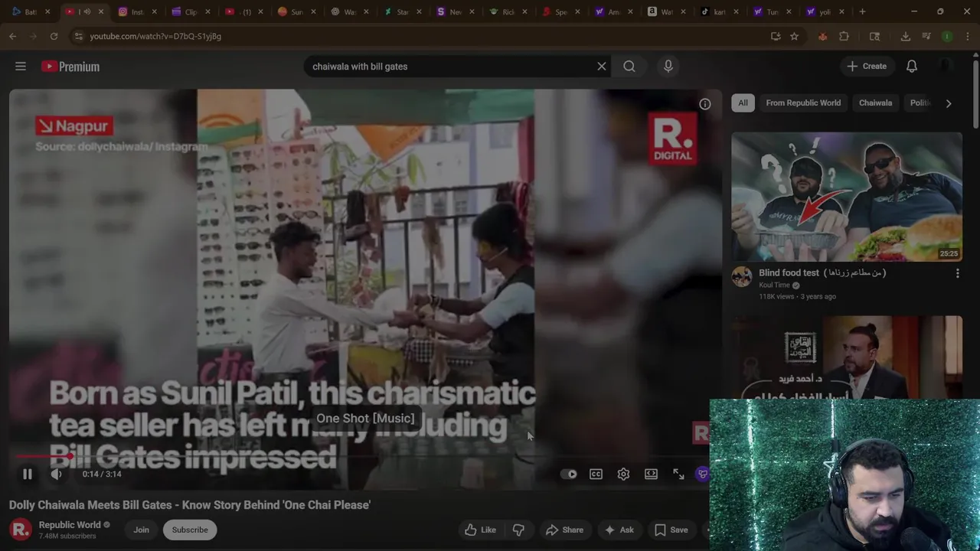Open Republic World channel name link
The height and width of the screenshot is (551, 980).
pyautogui.click(x=70, y=525)
